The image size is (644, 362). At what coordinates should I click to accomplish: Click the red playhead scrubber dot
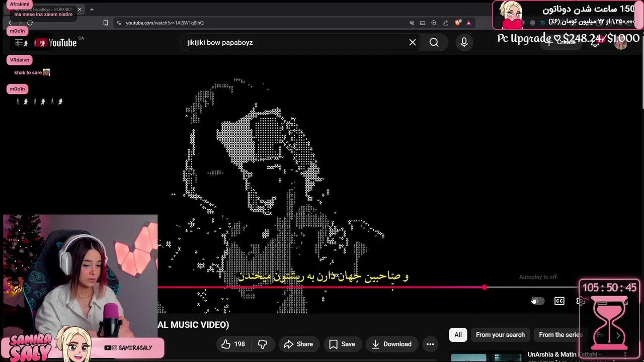[x=484, y=288]
